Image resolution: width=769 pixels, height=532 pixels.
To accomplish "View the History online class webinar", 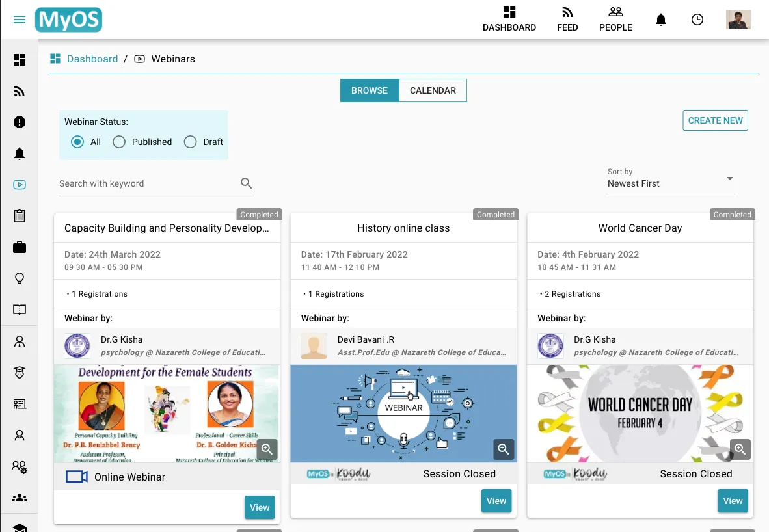I will coord(496,501).
